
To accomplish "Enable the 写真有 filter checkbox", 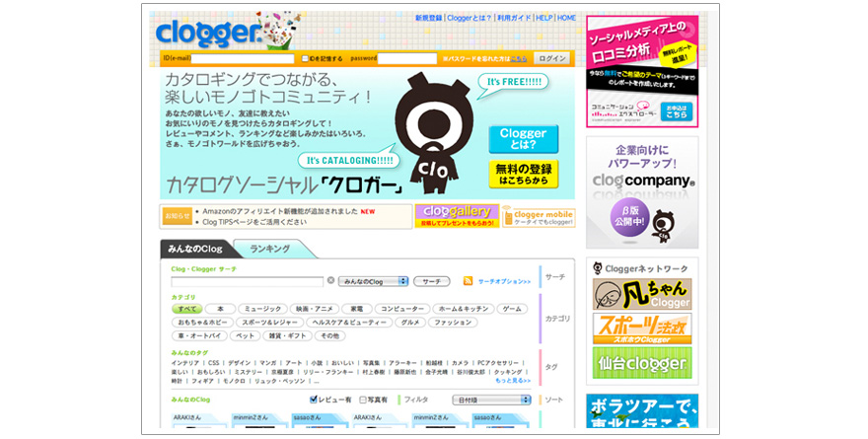I will [x=362, y=400].
